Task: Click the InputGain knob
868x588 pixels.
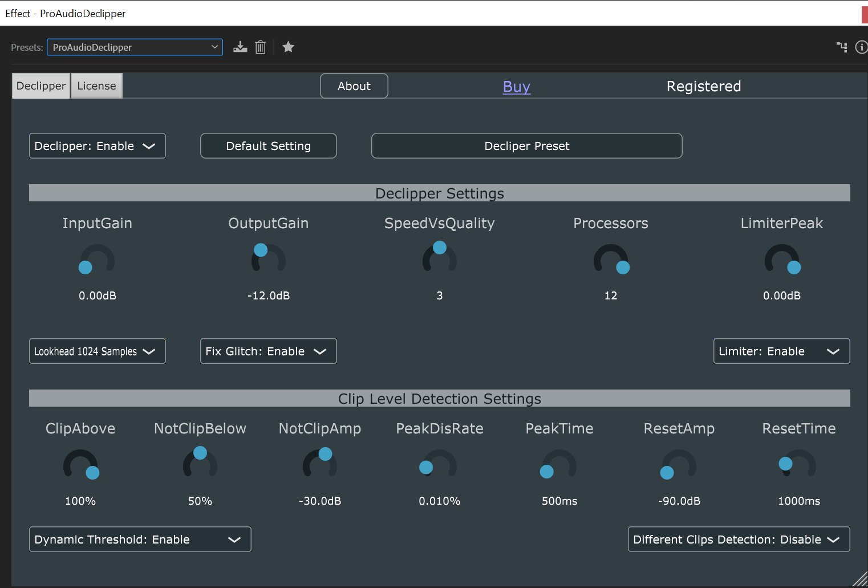Action: point(98,260)
